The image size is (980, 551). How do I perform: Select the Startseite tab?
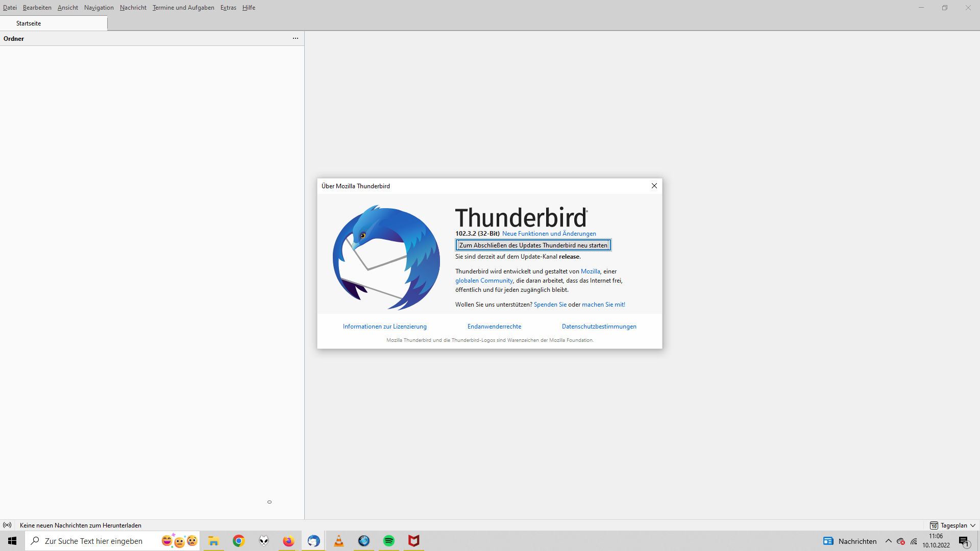[29, 23]
